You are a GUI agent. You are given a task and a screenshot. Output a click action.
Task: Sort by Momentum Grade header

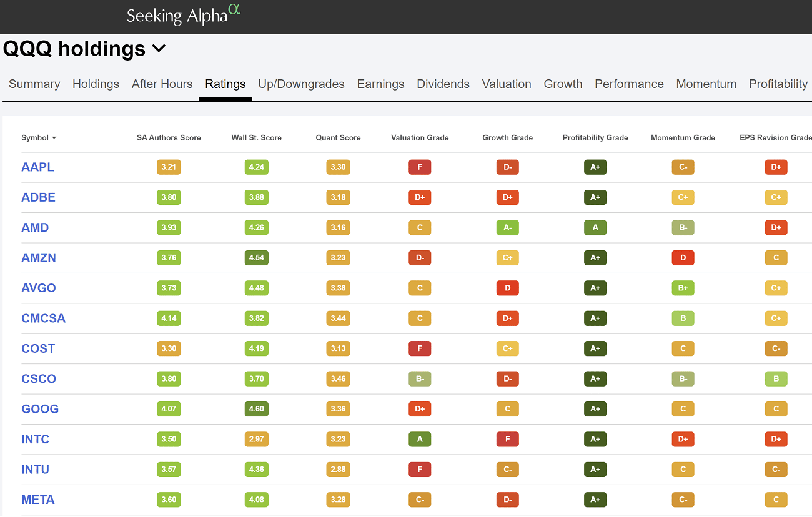pyautogui.click(x=683, y=138)
